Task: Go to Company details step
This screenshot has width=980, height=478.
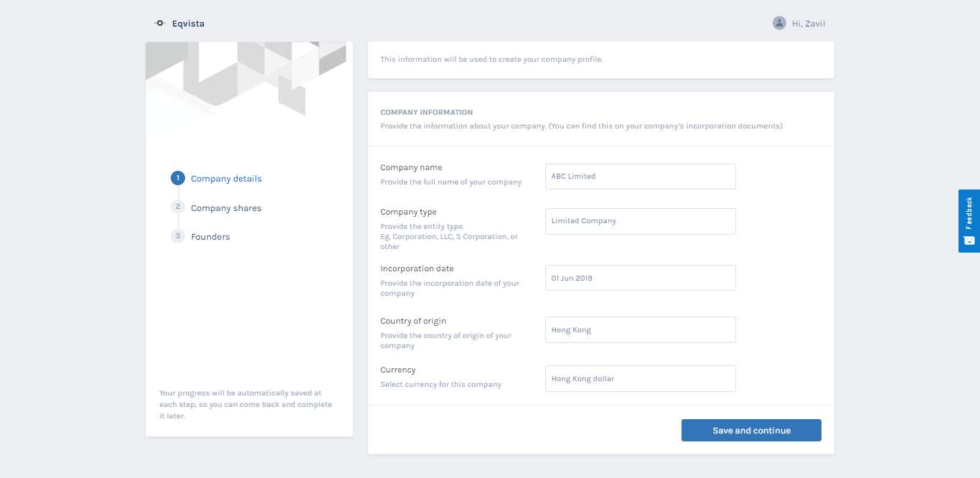Action: (226, 179)
